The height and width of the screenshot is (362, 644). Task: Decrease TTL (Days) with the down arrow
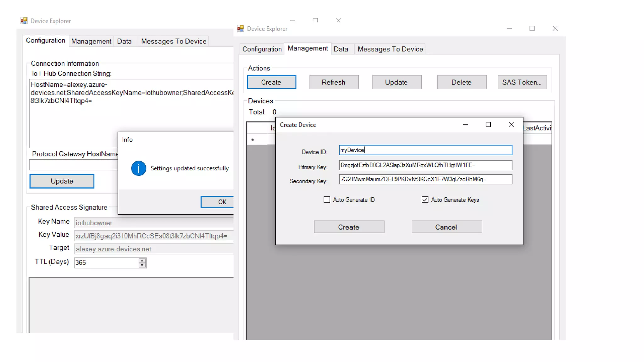coord(142,265)
